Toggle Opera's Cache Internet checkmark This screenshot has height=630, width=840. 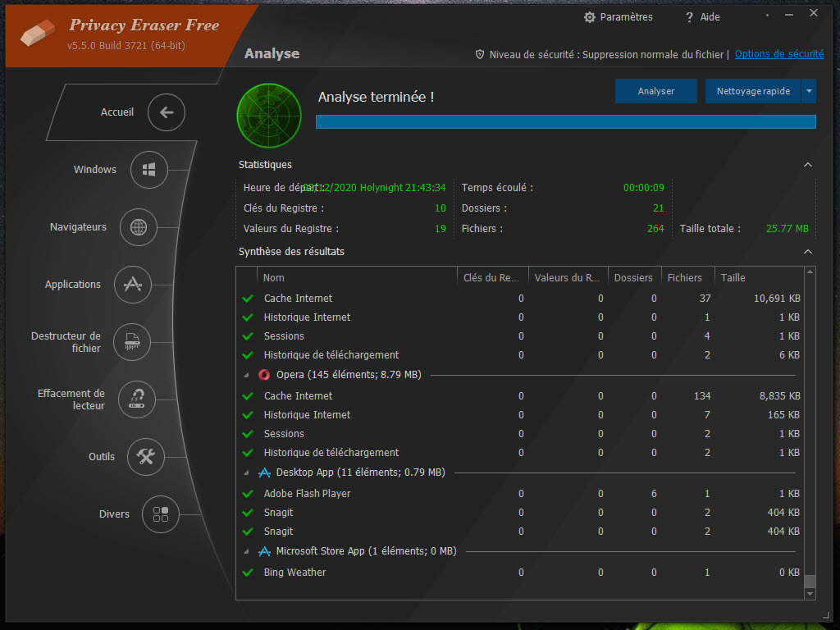(248, 396)
